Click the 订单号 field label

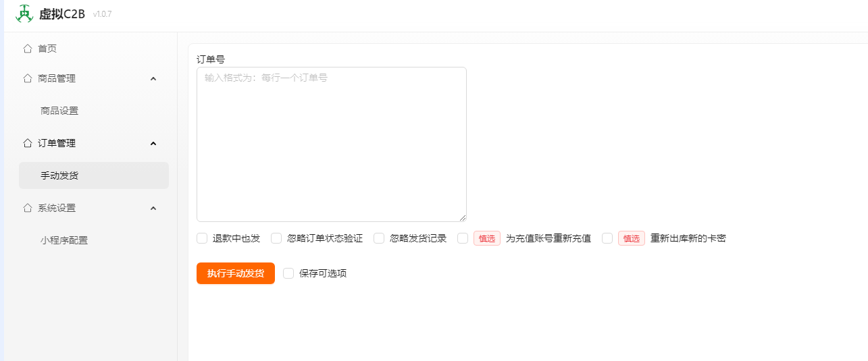pos(211,59)
